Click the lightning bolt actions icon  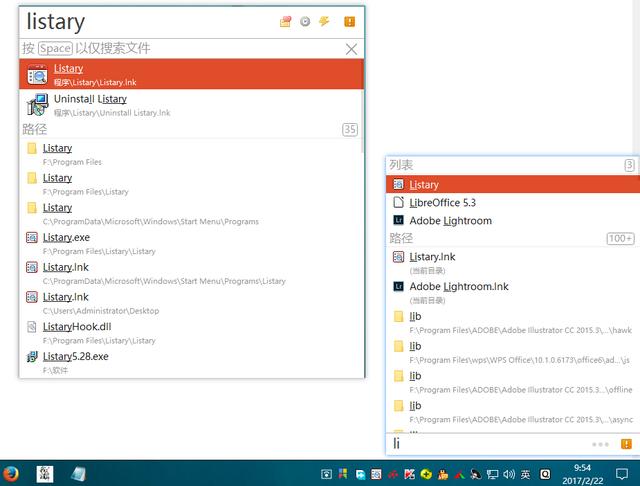coord(324,21)
